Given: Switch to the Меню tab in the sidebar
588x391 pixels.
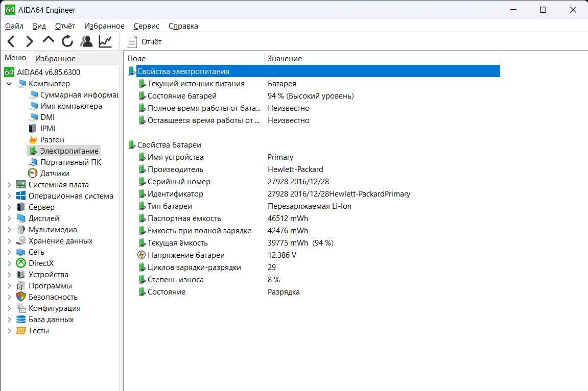Looking at the screenshot, I should 15,58.
